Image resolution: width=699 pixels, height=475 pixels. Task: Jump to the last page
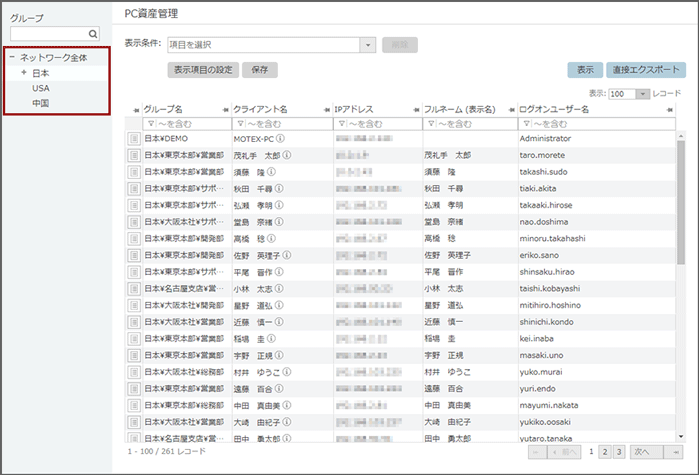point(674,452)
